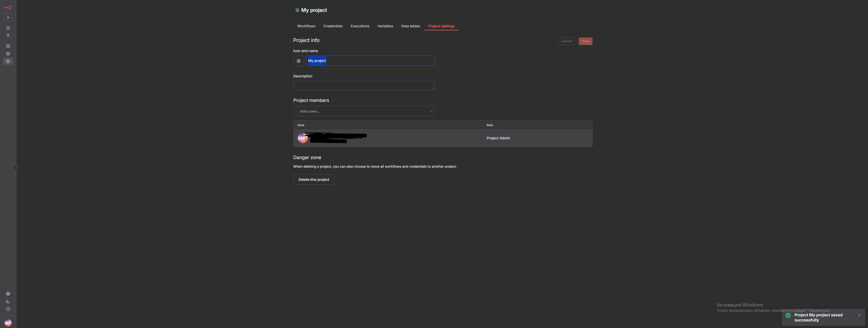Open the Add users dropdown
Viewport: 868px width, 328px height.
[364, 111]
